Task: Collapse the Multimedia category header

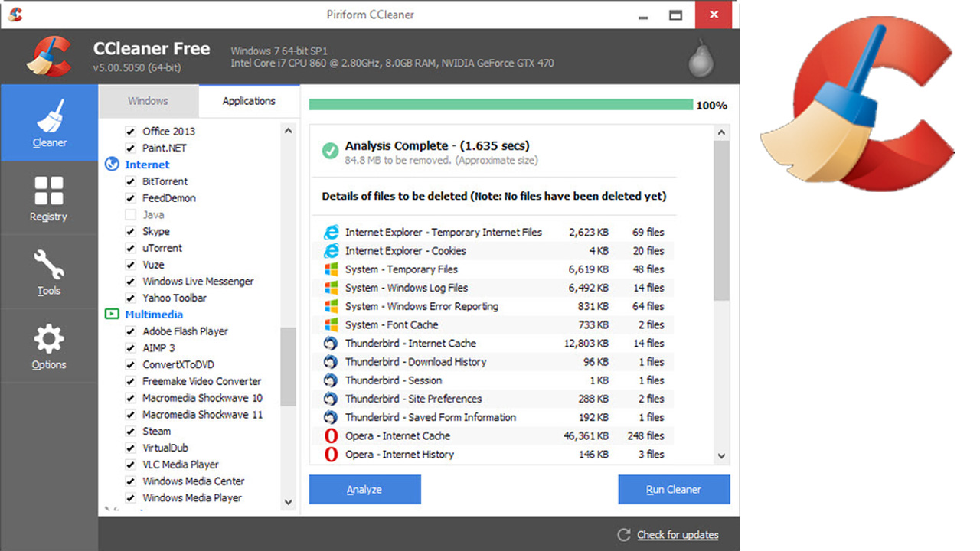Action: [153, 315]
